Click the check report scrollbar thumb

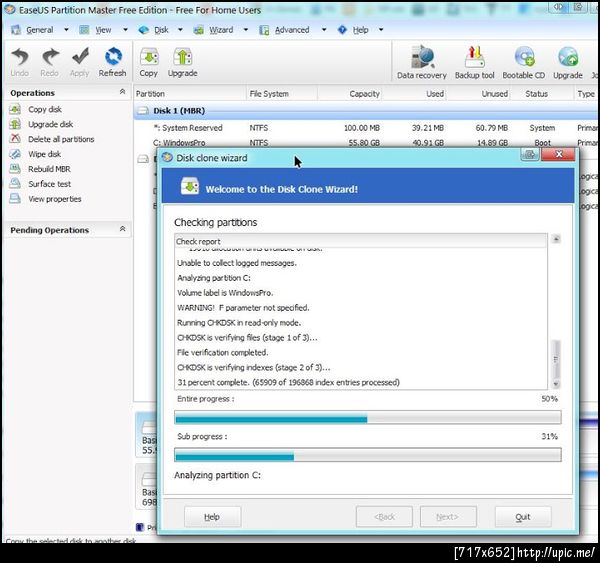(556, 359)
